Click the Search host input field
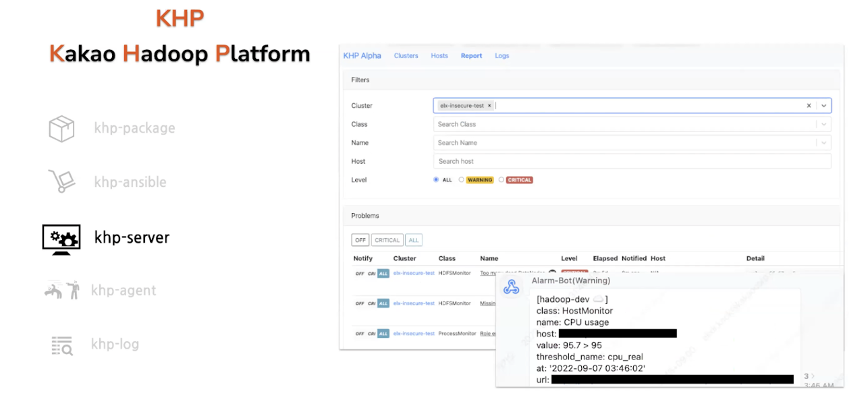 coord(632,161)
